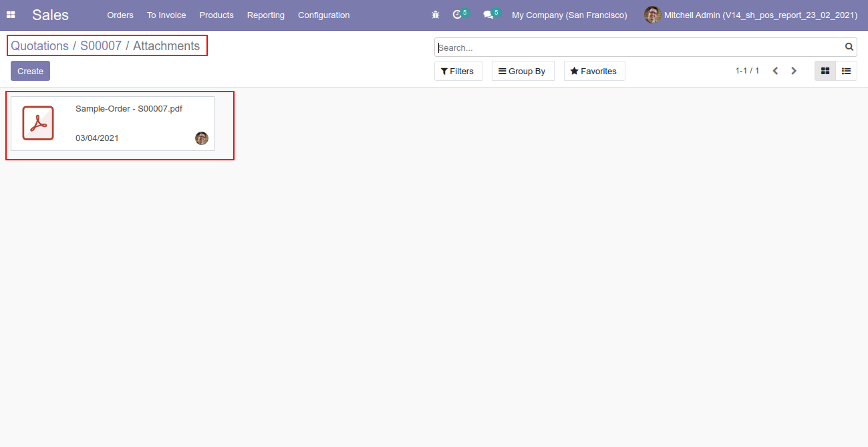Open the activities clock icon
The width and height of the screenshot is (868, 447).
(457, 15)
